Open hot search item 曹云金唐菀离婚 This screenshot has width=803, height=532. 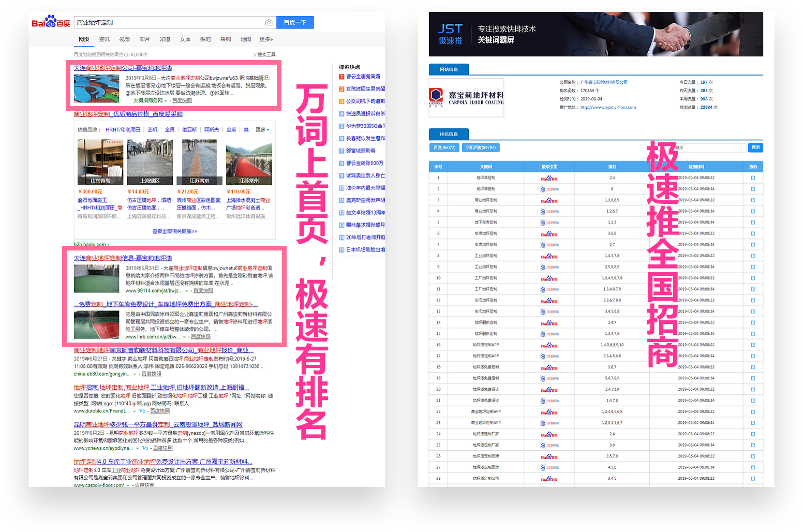coord(363,77)
